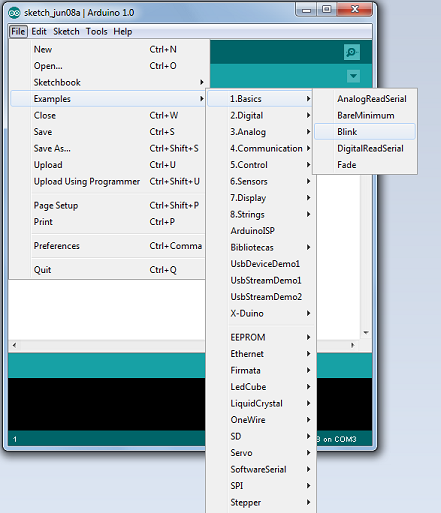Click horizontal scrollbar left arrow
441x513 pixels.
coord(14,345)
